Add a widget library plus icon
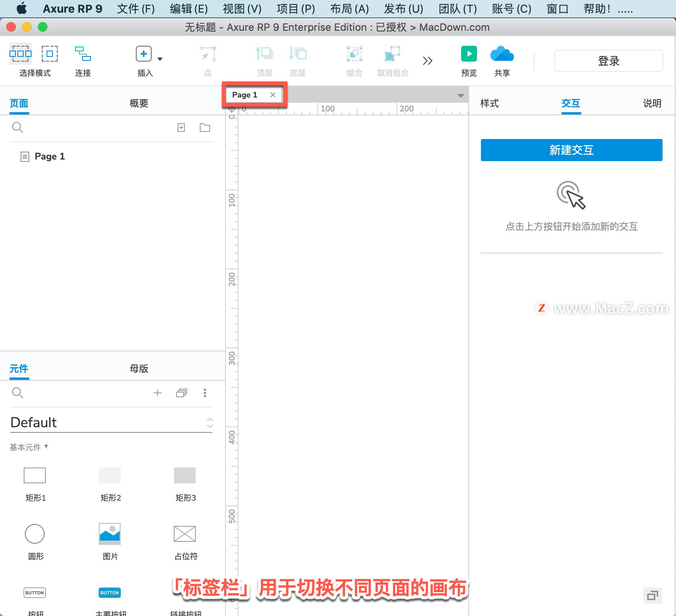The width and height of the screenshot is (676, 616). 158,393
